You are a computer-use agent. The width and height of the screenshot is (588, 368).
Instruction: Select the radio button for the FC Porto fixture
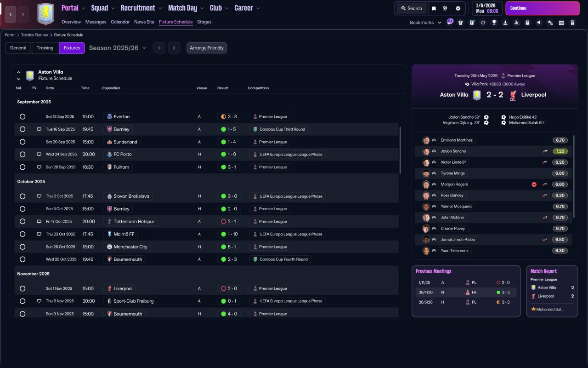point(23,155)
